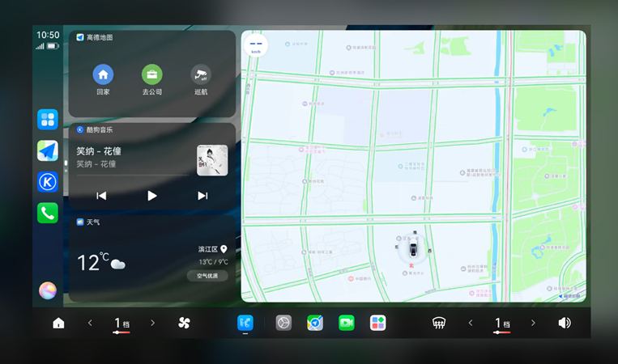Play the song 笑纳 – 花僮
This screenshot has width=618, height=364.
coord(151,195)
